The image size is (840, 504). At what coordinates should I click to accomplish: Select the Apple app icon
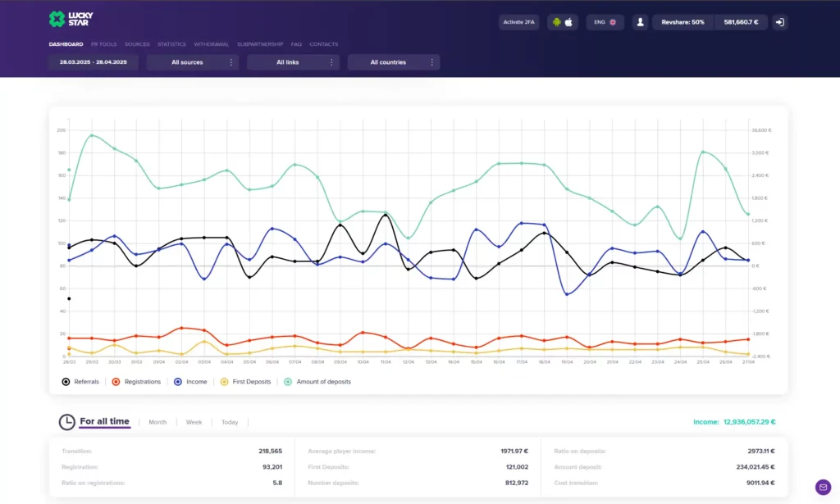[x=568, y=21]
